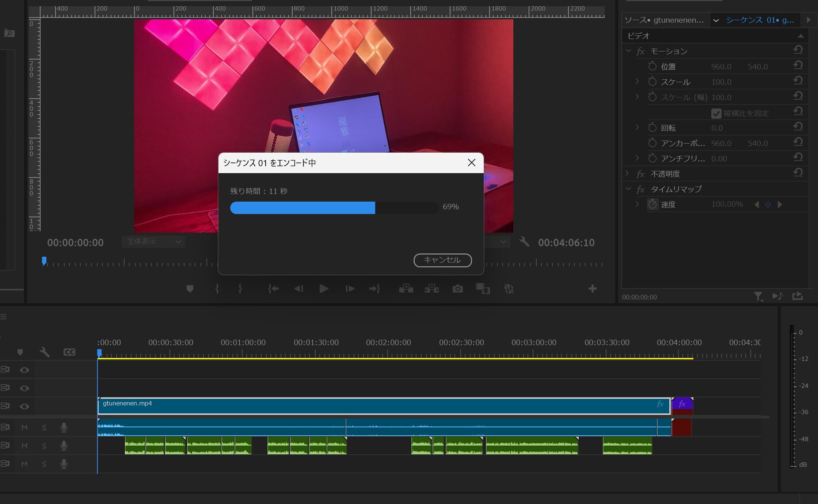Open the comparison view button
Viewport: 818px width, 504px height.
[483, 289]
